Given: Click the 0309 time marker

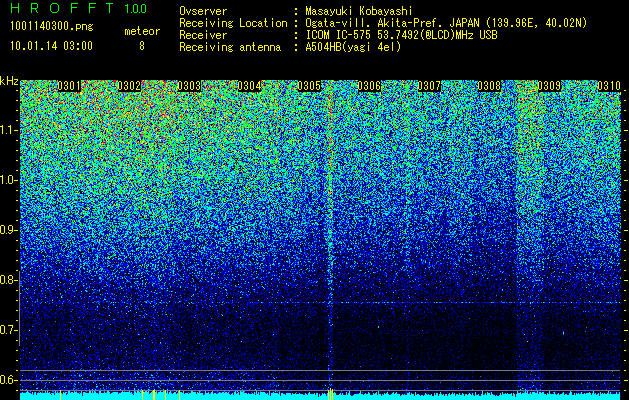Looking at the screenshot, I should point(549,86).
